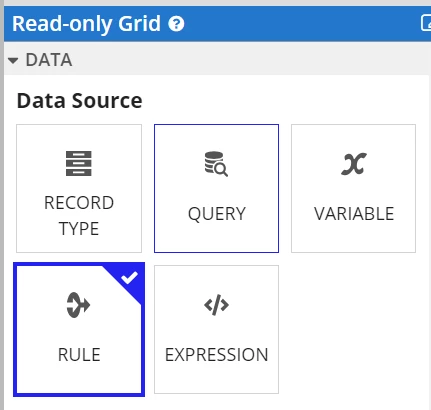This screenshot has height=410, width=431.
Task: Select the VARIABLE data source label
Action: pyautogui.click(x=354, y=213)
